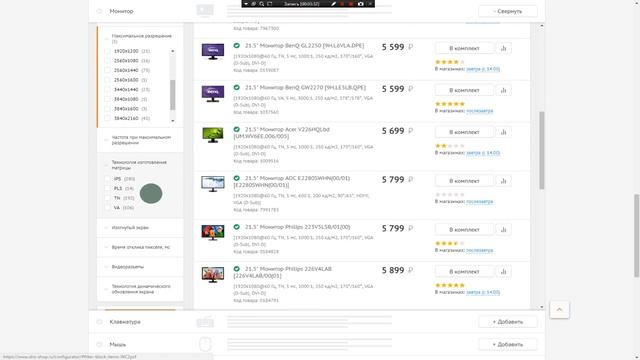Click star rating of Philips 226V4LAB
Image resolution: width=640 pixels, height=360 pixels.
pos(450,285)
